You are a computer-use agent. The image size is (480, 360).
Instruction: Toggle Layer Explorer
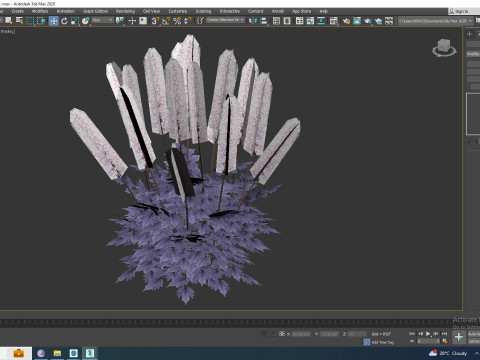[x=287, y=21]
